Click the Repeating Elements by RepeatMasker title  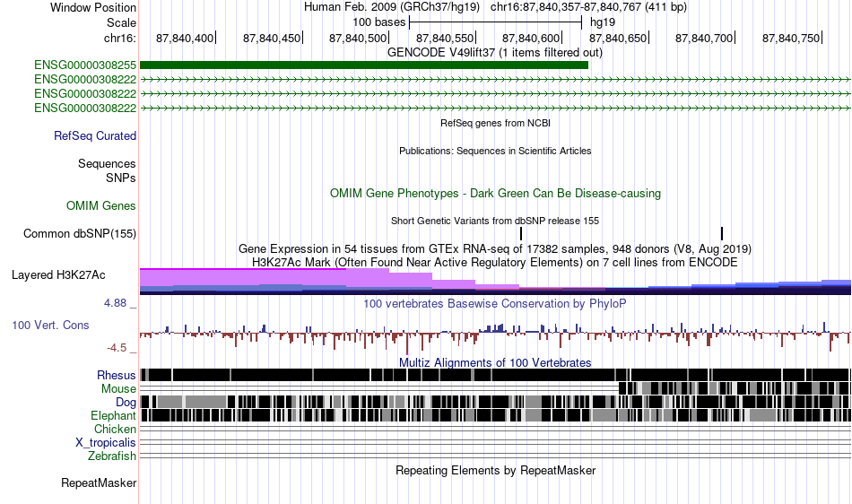496,470
